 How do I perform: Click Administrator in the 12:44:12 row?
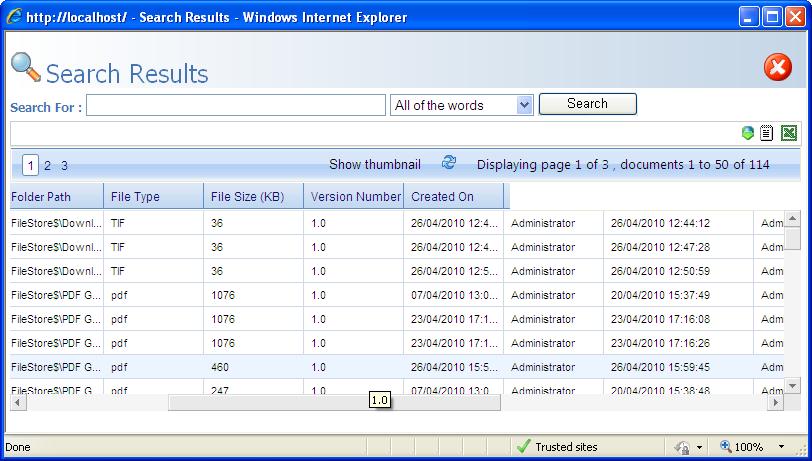tap(543, 223)
